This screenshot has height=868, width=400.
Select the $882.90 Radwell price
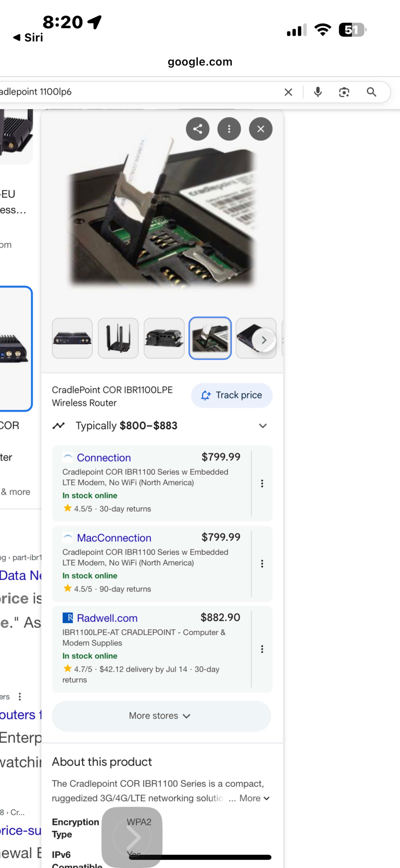[220, 617]
